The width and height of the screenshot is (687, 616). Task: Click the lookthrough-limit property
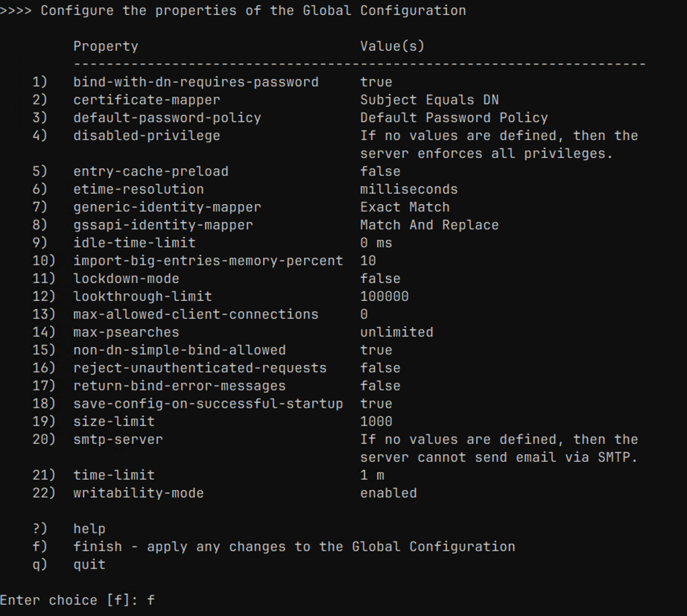[x=142, y=296]
